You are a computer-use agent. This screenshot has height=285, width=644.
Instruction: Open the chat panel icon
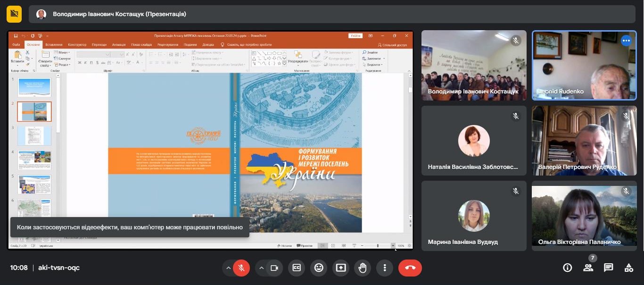(x=609, y=268)
